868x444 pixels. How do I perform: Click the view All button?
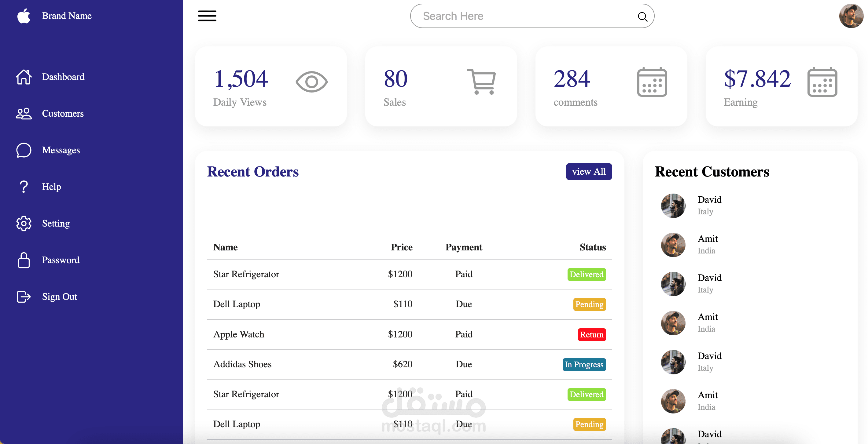point(589,172)
